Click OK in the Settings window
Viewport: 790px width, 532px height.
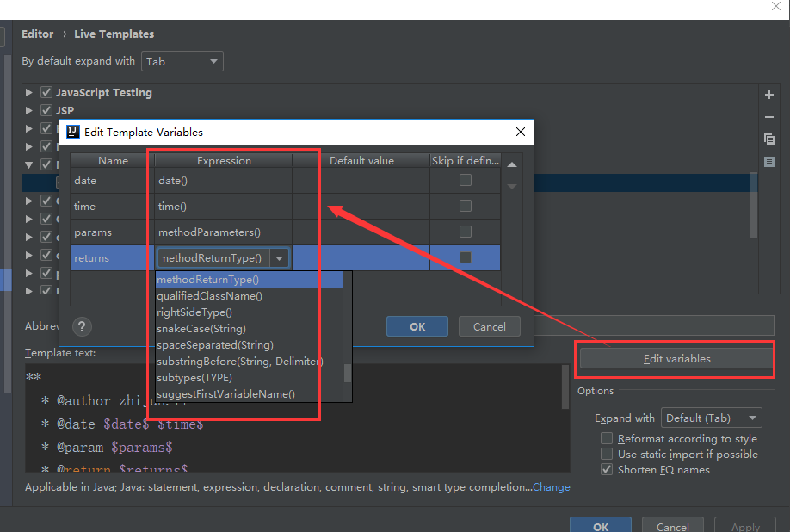pyautogui.click(x=601, y=525)
